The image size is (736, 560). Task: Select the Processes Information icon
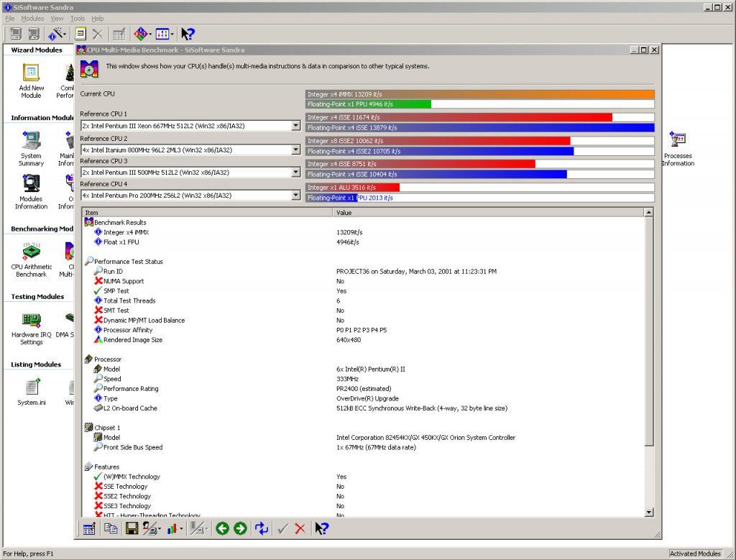click(x=677, y=140)
